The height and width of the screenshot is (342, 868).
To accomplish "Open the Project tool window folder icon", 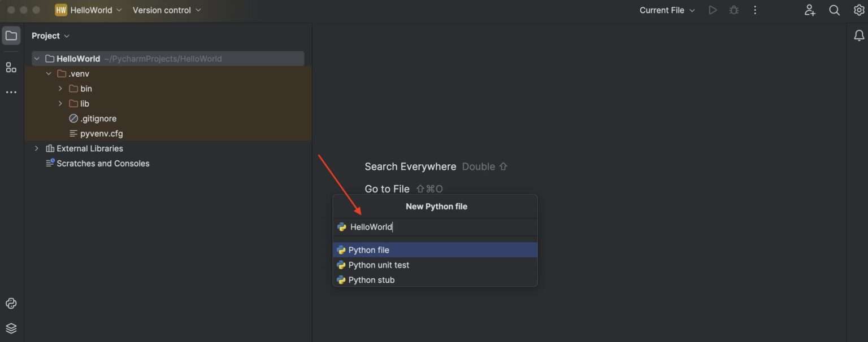I will [x=11, y=36].
